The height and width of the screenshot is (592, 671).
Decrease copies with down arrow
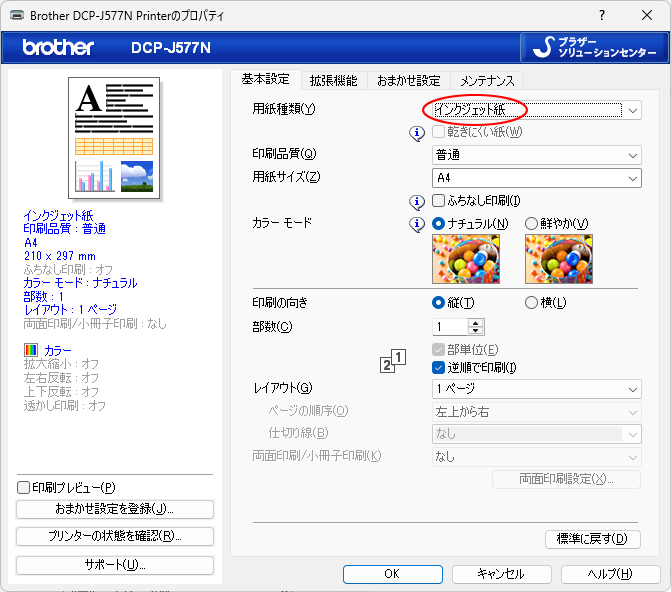click(475, 331)
